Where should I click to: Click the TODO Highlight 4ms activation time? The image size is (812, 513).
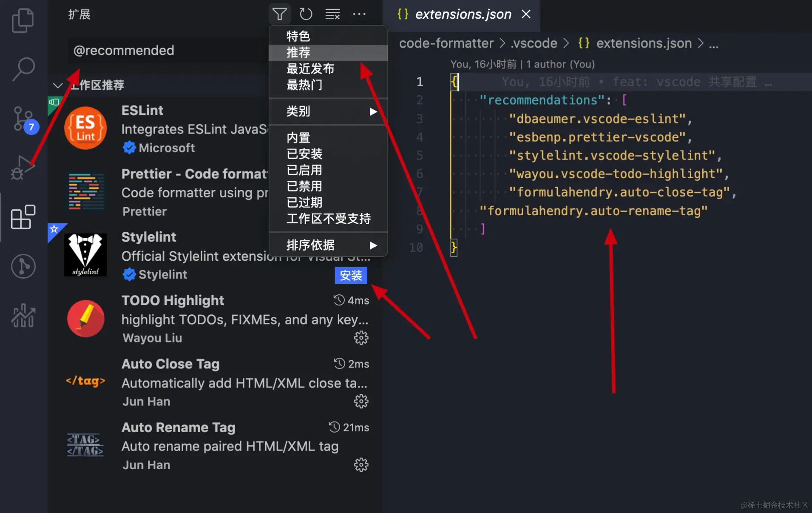coord(351,300)
